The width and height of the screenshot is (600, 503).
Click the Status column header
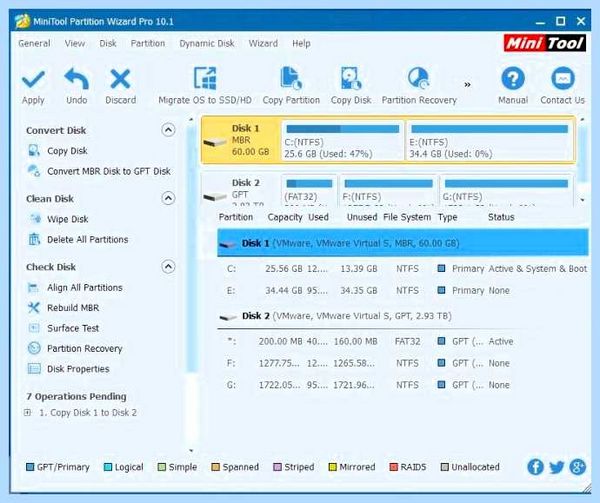coord(501,217)
